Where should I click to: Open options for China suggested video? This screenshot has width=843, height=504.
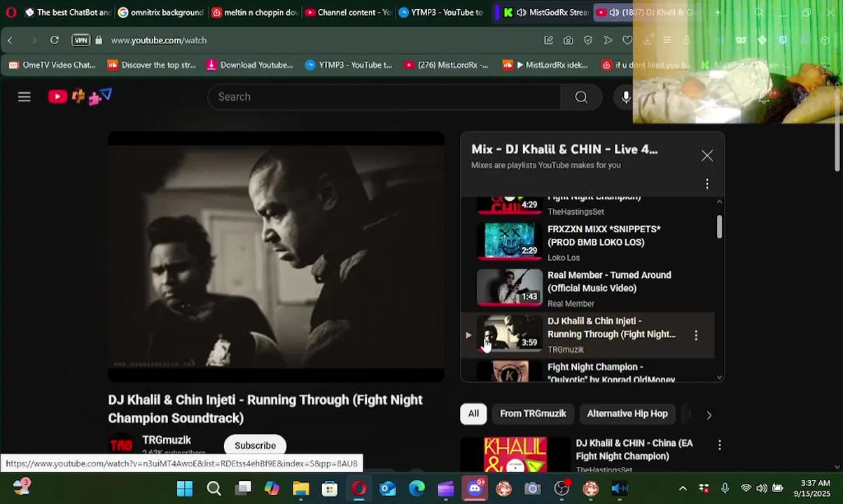click(x=719, y=444)
